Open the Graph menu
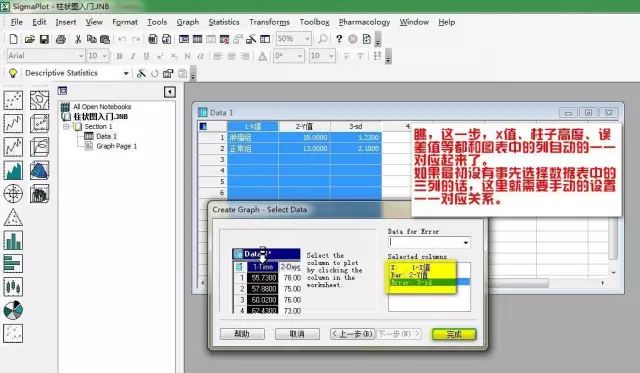Image resolution: width=640 pixels, height=373 pixels. [x=188, y=22]
